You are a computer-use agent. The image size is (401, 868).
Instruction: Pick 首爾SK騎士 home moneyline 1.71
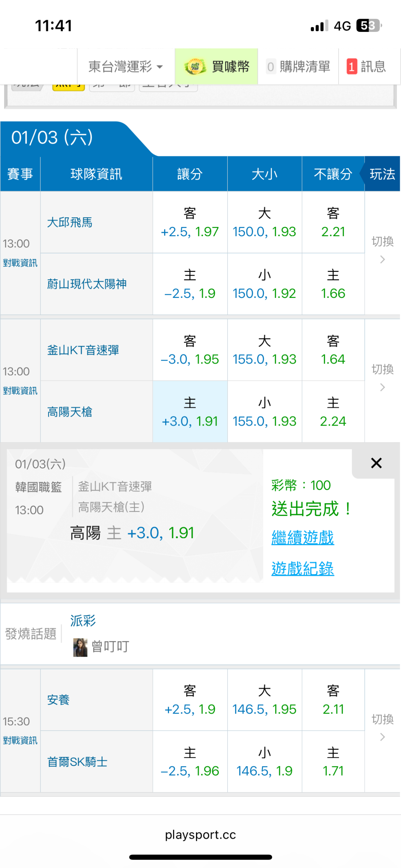(333, 762)
